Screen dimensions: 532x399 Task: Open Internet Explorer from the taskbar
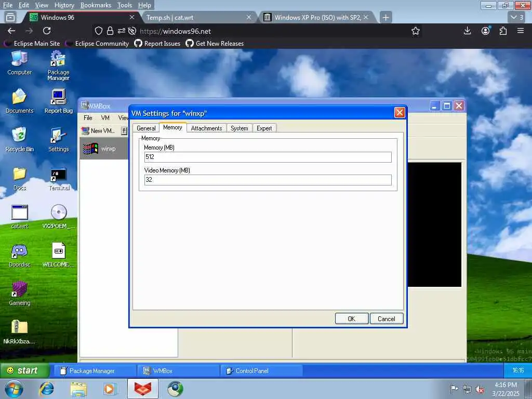46,389
